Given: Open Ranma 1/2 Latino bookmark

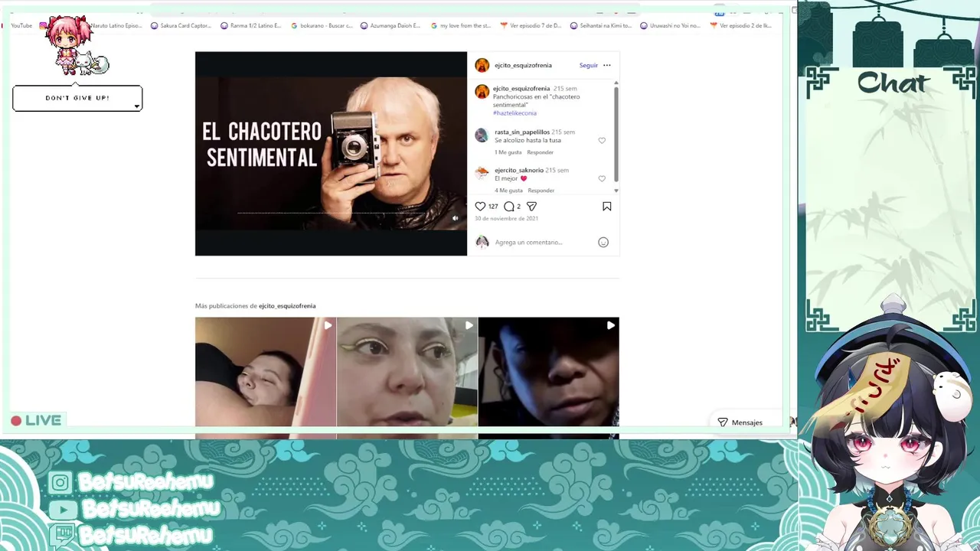Looking at the screenshot, I should click(250, 25).
